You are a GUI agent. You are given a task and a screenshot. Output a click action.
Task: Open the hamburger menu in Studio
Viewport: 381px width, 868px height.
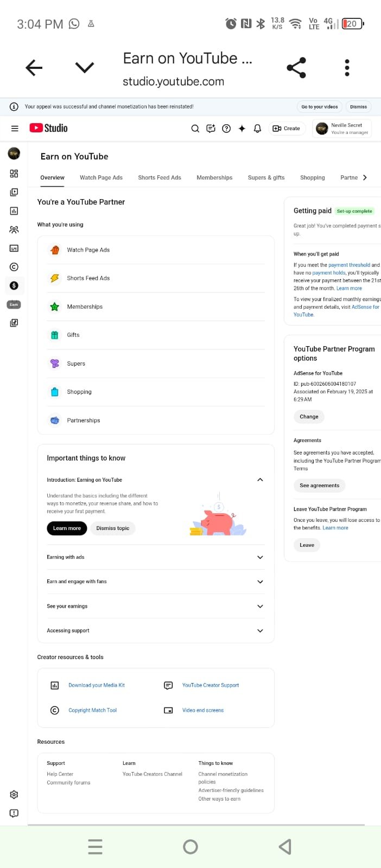tap(15, 129)
